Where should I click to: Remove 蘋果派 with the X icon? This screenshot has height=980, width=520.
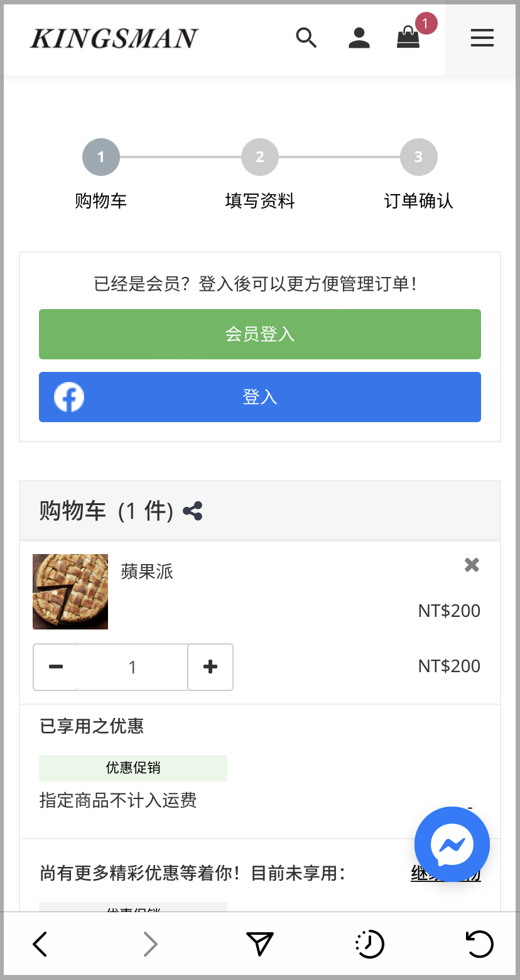[x=472, y=565]
